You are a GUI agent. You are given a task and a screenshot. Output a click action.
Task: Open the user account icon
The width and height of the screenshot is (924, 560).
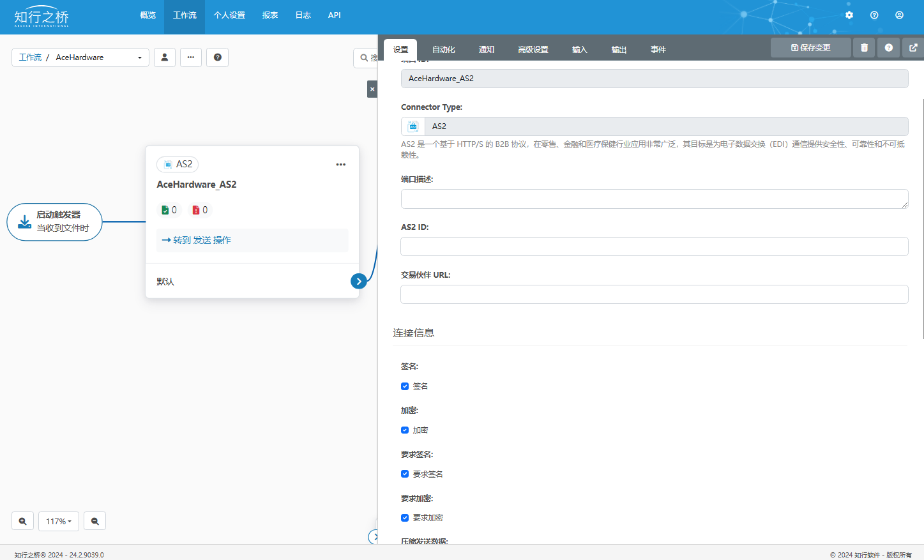tap(899, 15)
